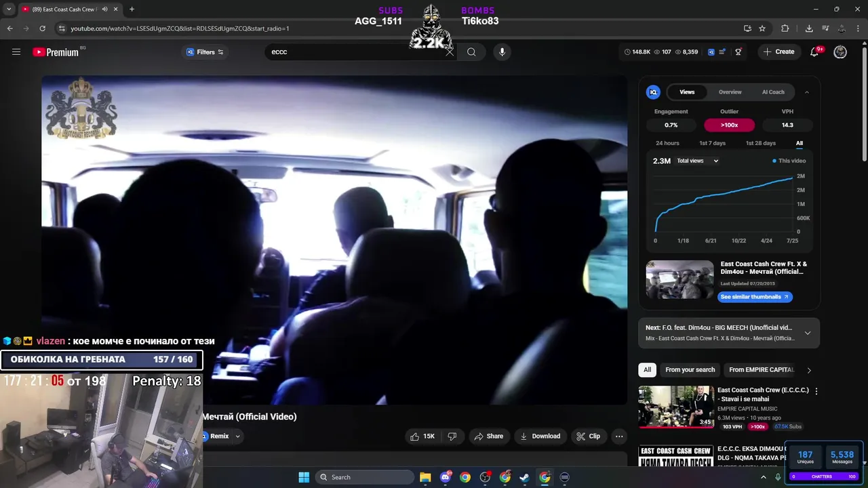Viewport: 868px width, 488px height.
Task: Install app icon in address bar
Action: [747, 28]
